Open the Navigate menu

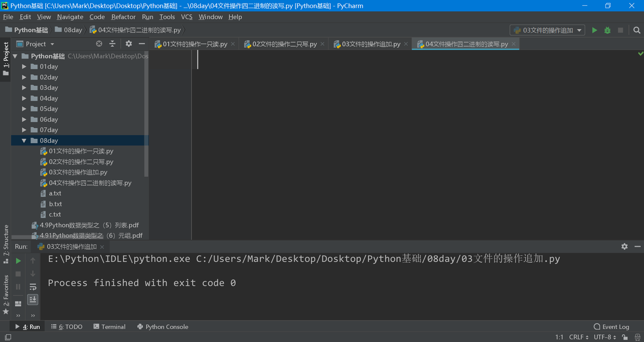pyautogui.click(x=70, y=17)
